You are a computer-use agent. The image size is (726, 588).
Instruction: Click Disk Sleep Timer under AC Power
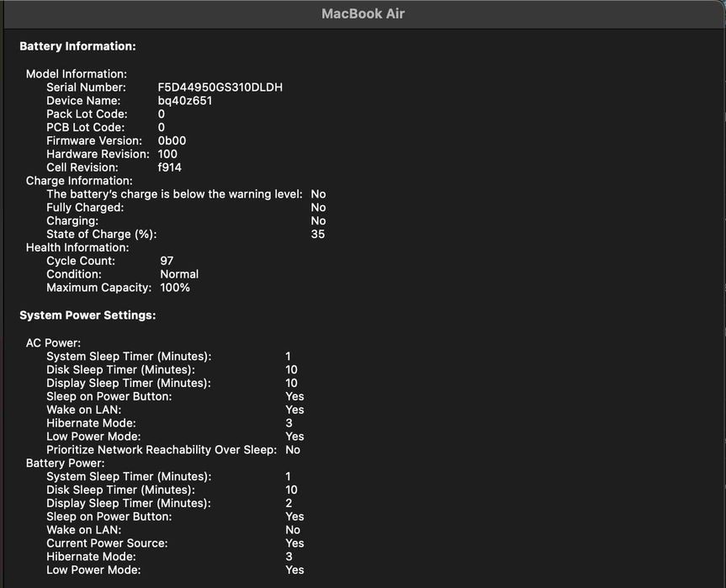pos(120,370)
